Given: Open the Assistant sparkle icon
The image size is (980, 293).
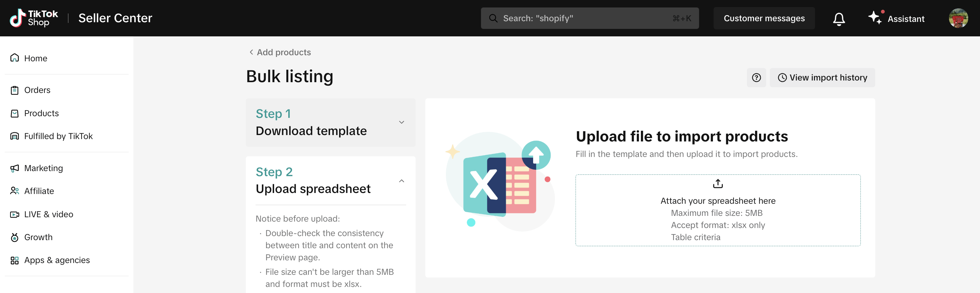Looking at the screenshot, I should click(874, 18).
